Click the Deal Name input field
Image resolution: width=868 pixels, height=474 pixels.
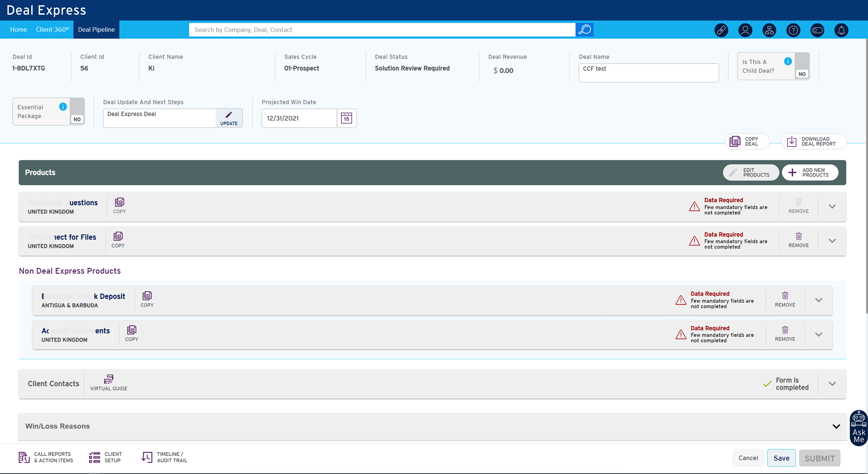[x=648, y=73]
